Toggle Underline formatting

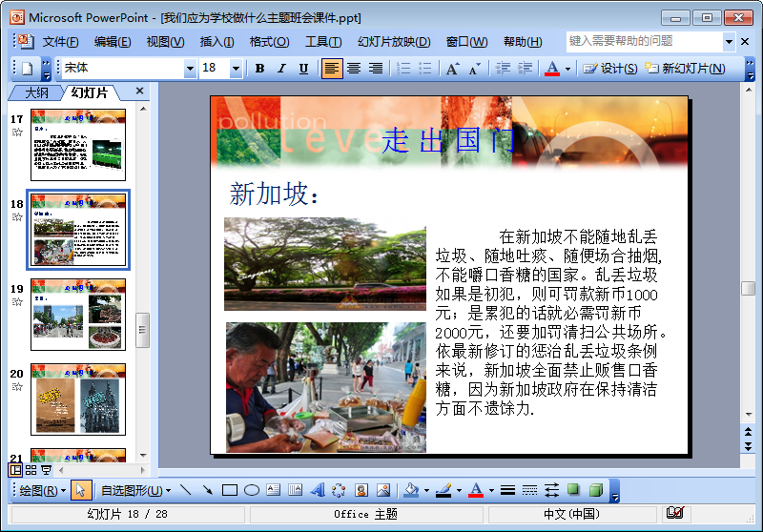coord(303,69)
